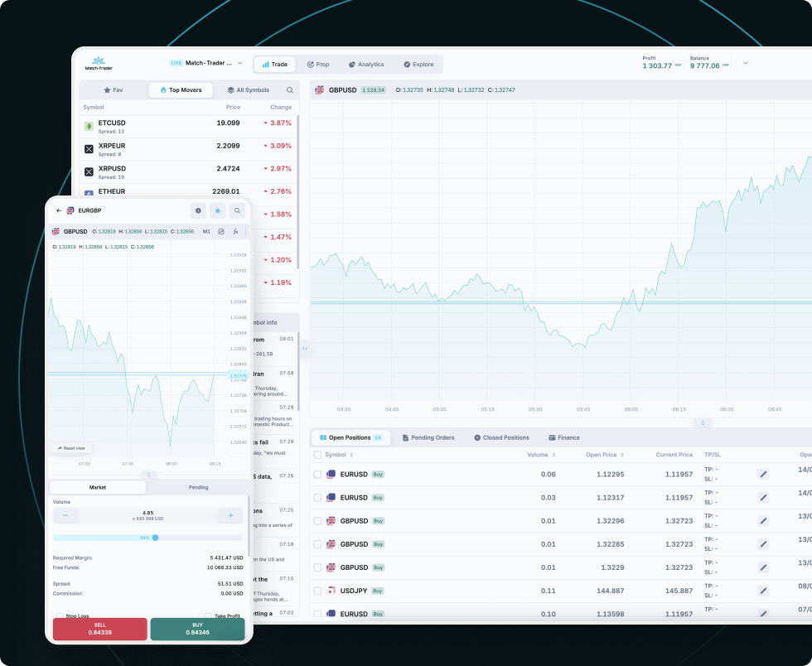Viewport: 812px width, 666px height.
Task: Select all positions with the header checkbox
Action: 317,455
